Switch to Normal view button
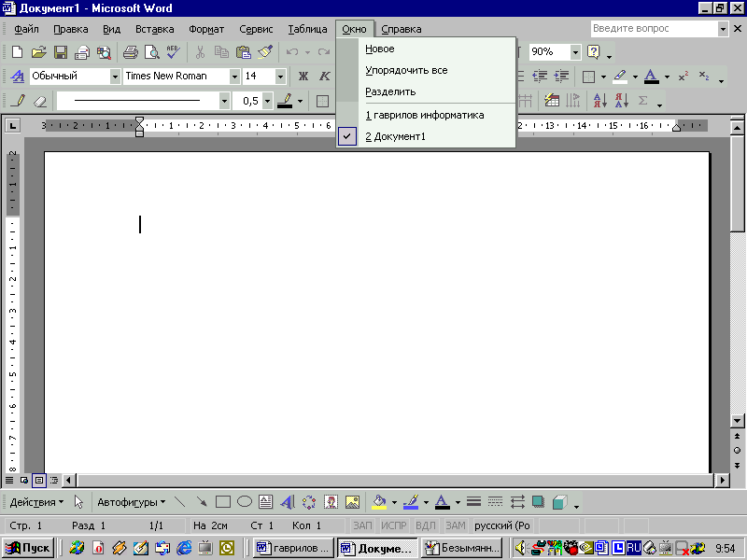Viewport: 747px width, 560px height. (9, 480)
